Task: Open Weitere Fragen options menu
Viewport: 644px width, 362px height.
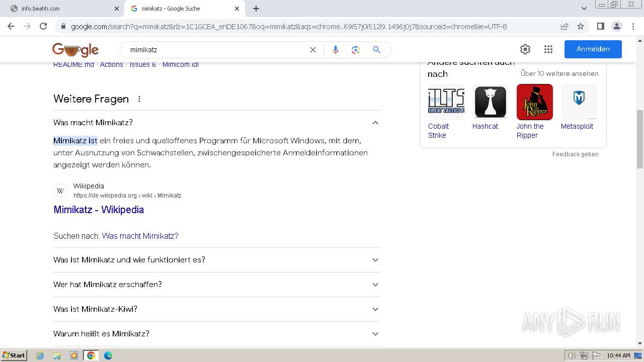Action: 139,99
